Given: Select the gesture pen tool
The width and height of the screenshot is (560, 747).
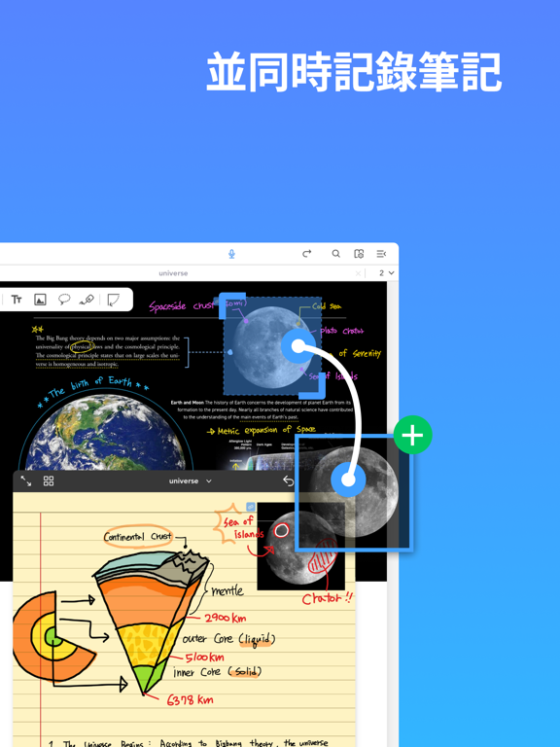Looking at the screenshot, I should [87, 300].
